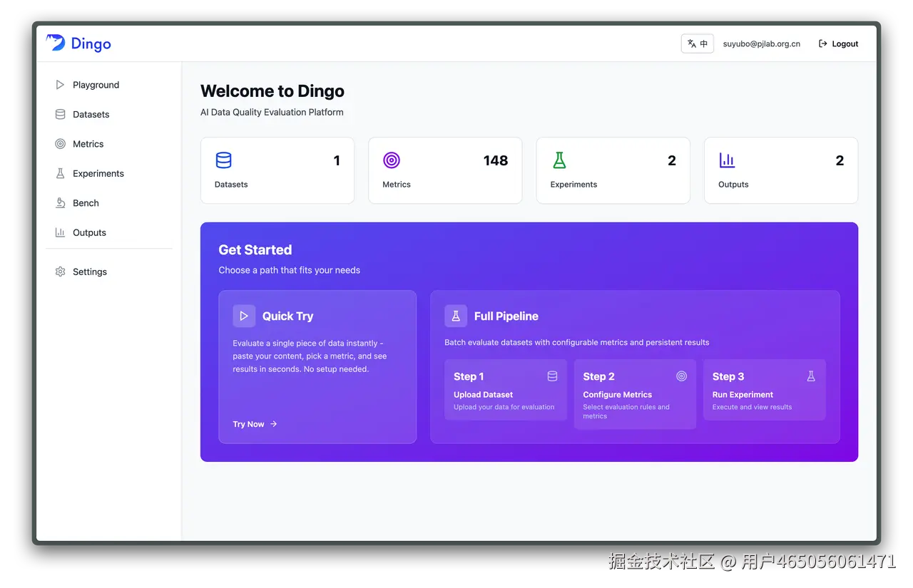Image resolution: width=913 pixels, height=588 pixels.
Task: Click the Get Started heading
Action: (x=255, y=249)
